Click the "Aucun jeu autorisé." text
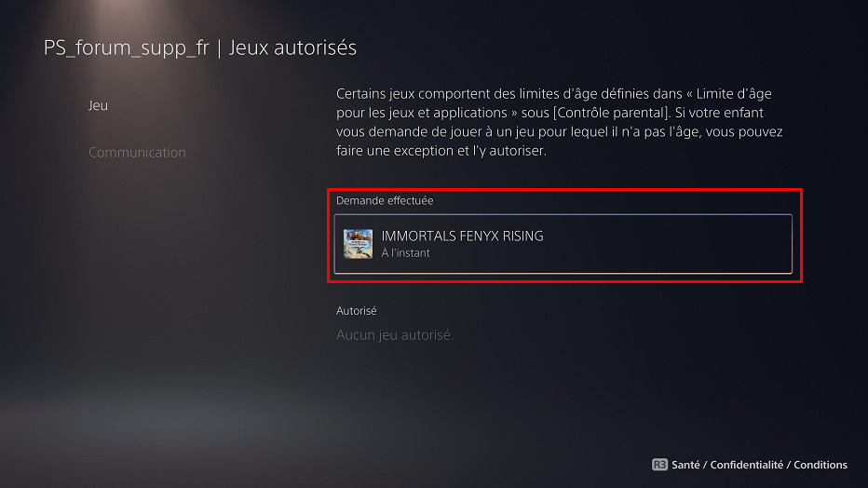Screen dimensions: 868x488 tap(395, 335)
